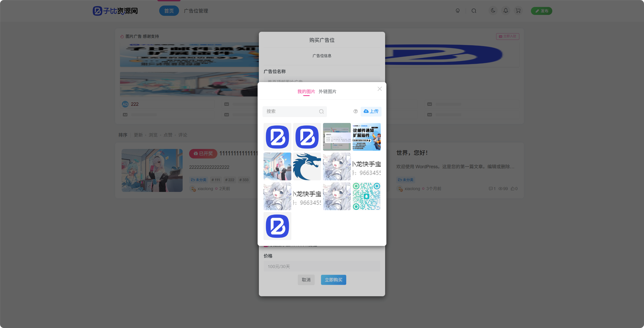Click the 100元/30天 price field
This screenshot has width=644, height=328.
point(322,266)
